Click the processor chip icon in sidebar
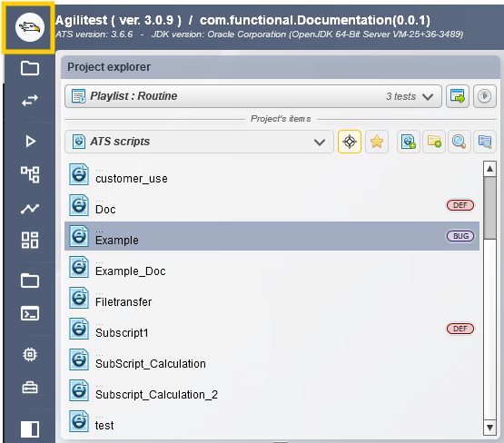The width and height of the screenshot is (504, 443). 30,354
